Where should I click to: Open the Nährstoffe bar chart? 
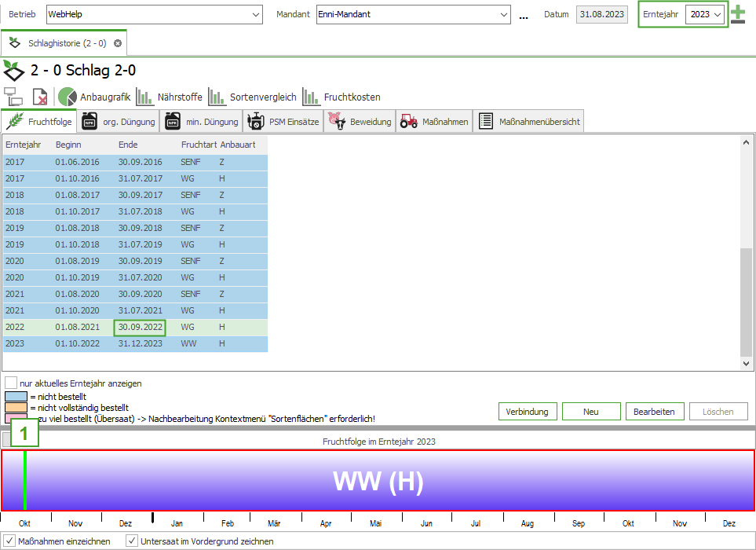pyautogui.click(x=169, y=97)
